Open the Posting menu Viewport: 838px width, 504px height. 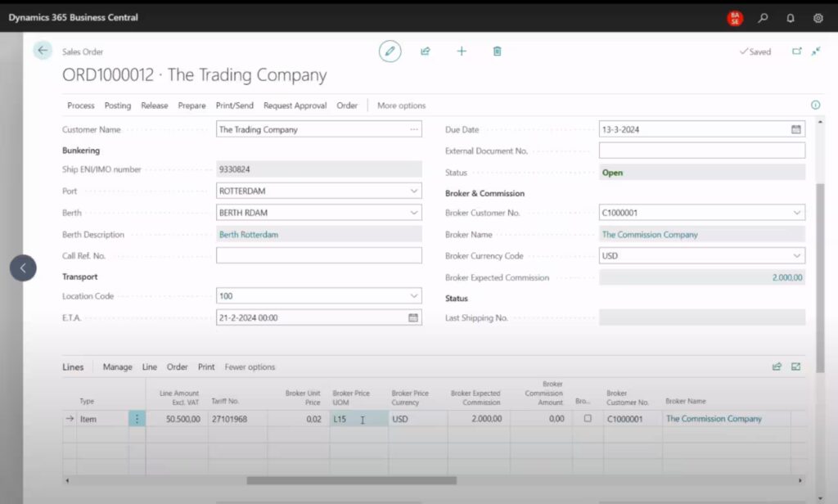point(117,106)
